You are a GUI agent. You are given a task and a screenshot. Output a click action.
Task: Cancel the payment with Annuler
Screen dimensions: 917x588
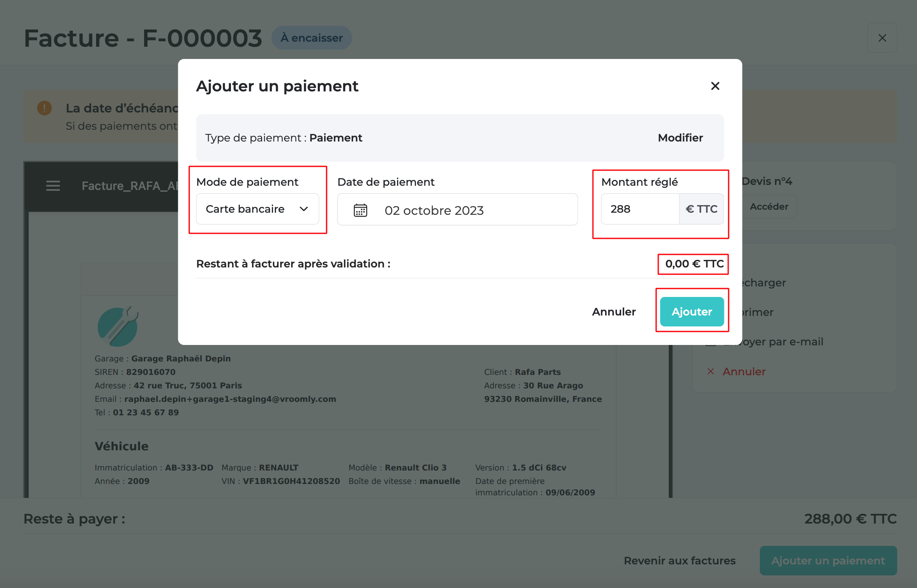pos(614,312)
